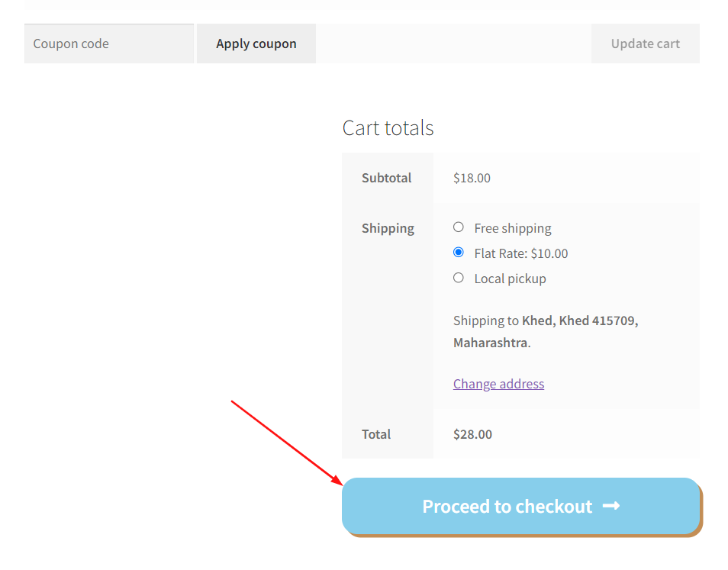The height and width of the screenshot is (570, 728).
Task: Click the red annotation arrow
Action: pyautogui.click(x=287, y=443)
